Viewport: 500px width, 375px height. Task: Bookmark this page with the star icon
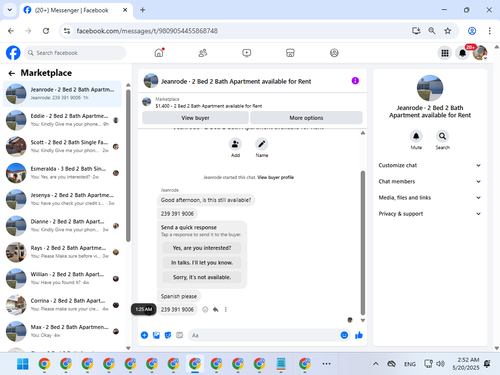[x=447, y=31]
